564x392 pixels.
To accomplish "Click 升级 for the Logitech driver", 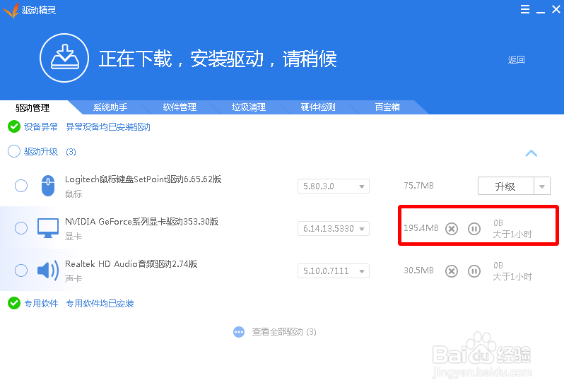I will tap(505, 186).
